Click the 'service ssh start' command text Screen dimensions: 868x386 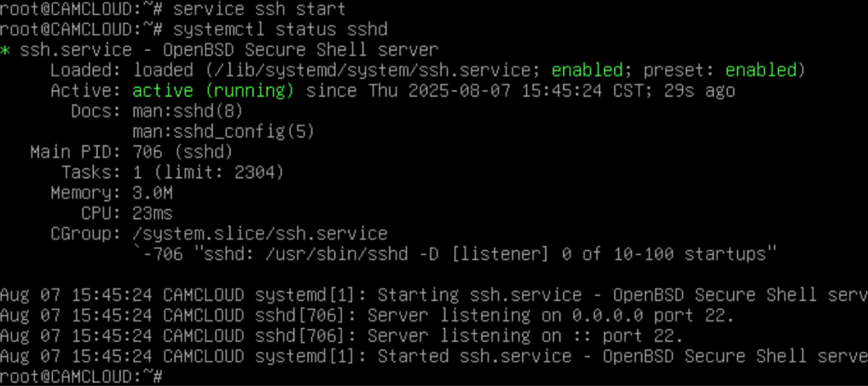(259, 10)
